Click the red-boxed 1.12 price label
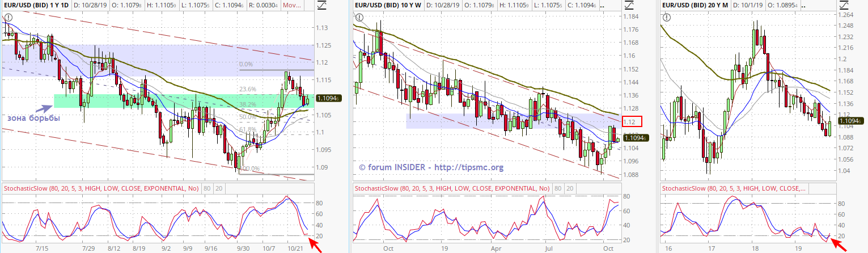The image size is (868, 253). [x=631, y=121]
